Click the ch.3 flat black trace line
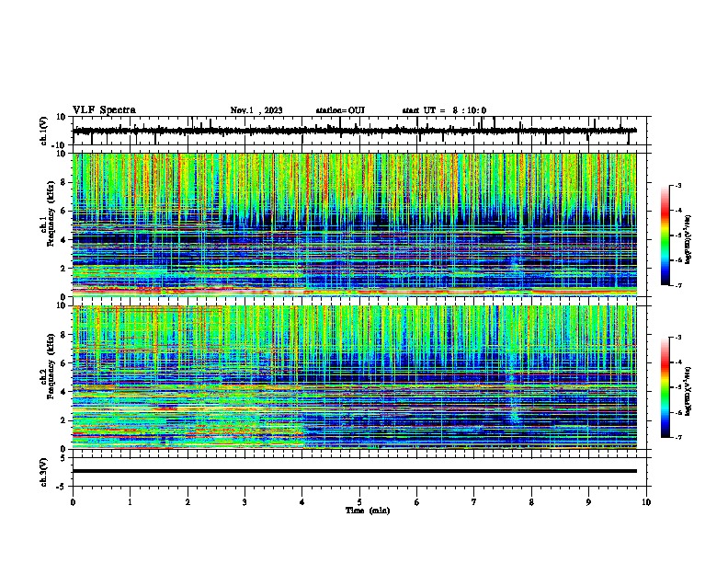 tap(355, 471)
